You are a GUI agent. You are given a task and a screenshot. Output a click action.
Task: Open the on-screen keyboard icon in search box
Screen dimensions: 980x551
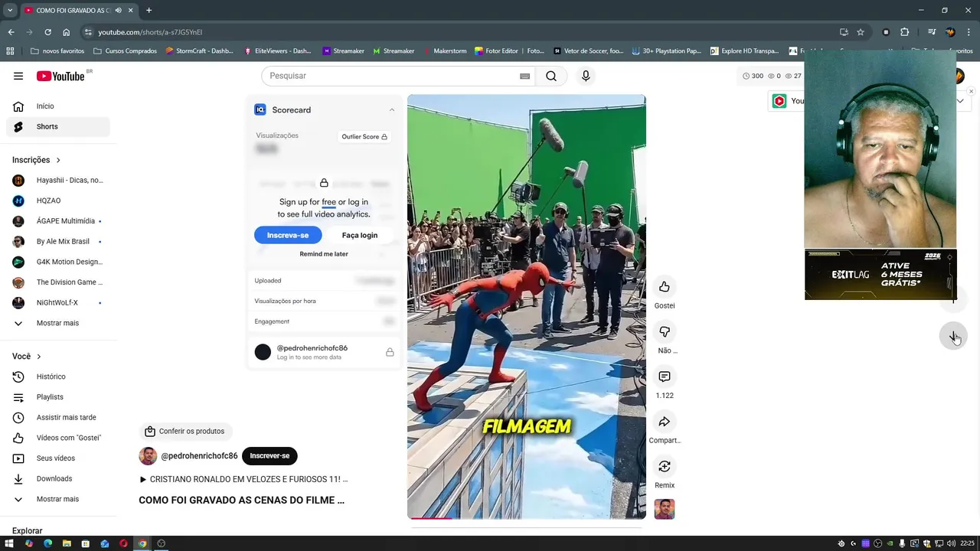[524, 76]
